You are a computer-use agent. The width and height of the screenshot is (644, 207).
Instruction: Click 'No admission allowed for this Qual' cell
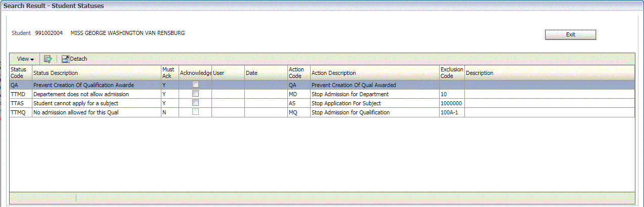tap(97, 112)
